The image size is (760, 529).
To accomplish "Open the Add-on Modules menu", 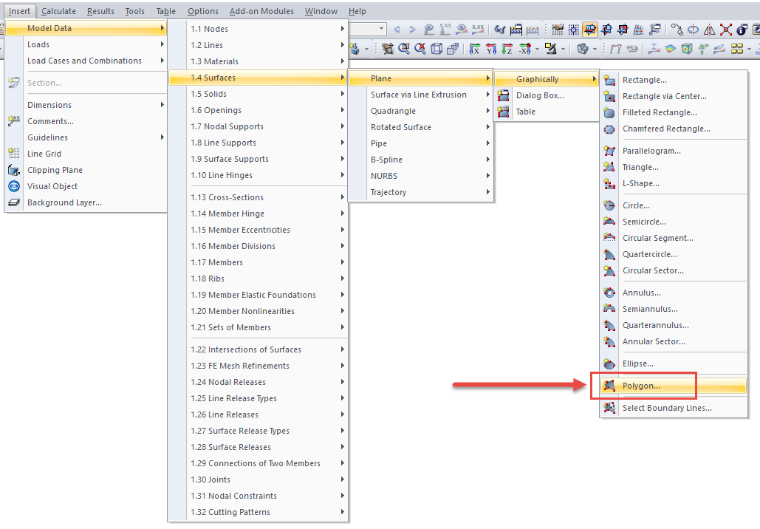I will pyautogui.click(x=262, y=11).
